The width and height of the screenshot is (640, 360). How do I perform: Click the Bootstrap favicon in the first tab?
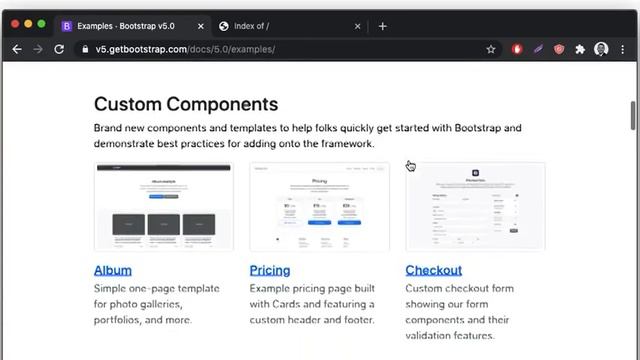pyautogui.click(x=67, y=26)
